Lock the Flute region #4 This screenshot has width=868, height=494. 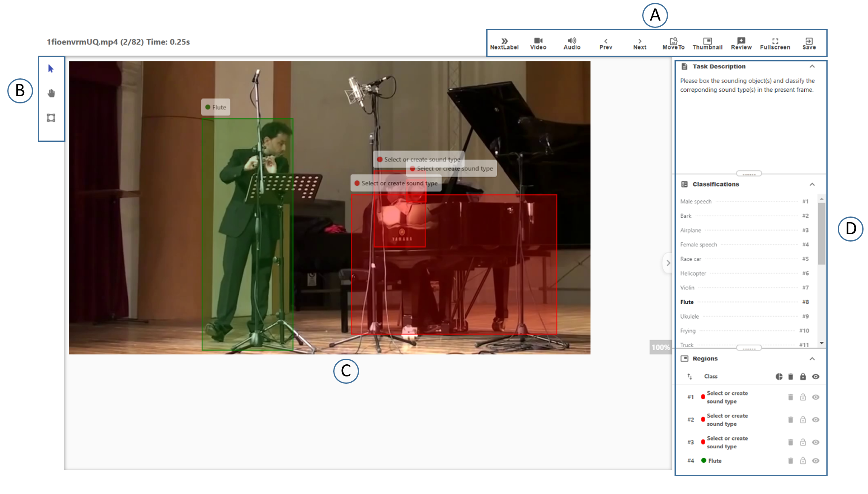click(x=803, y=461)
